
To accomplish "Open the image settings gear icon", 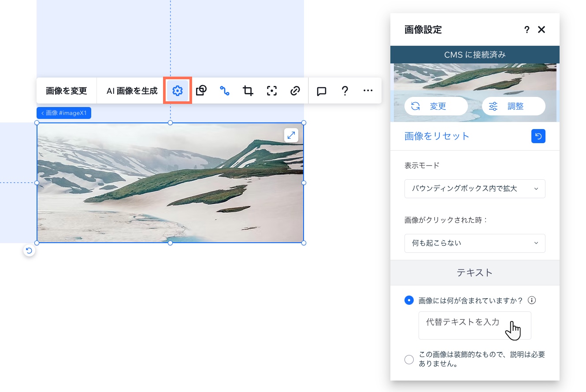I will coord(178,90).
